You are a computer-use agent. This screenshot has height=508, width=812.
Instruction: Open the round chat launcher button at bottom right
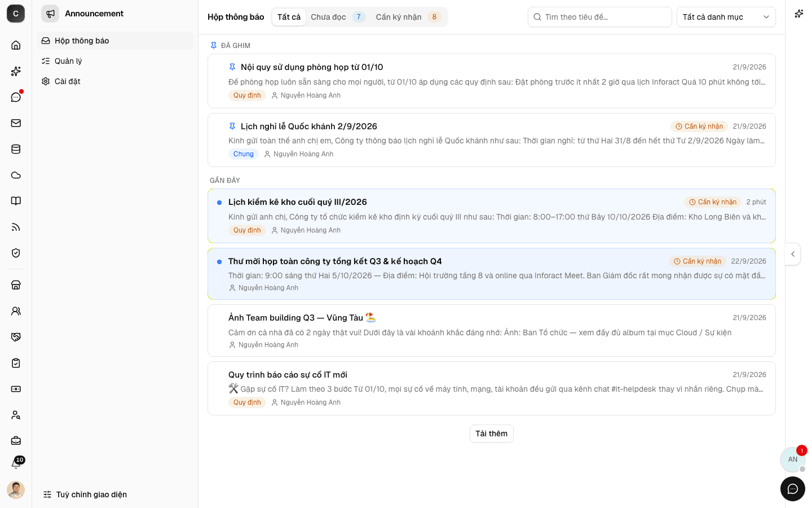click(x=793, y=489)
